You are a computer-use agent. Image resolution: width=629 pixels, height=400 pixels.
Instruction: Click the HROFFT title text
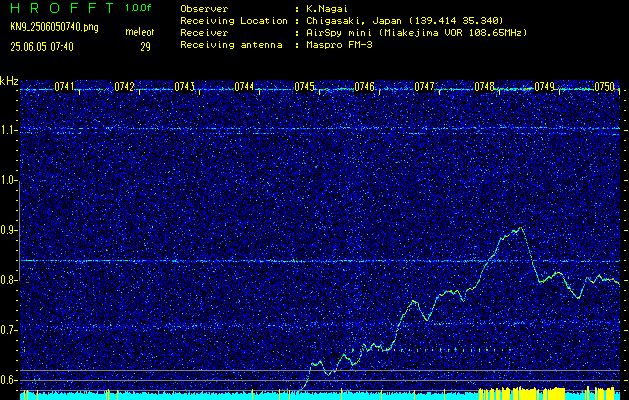[61, 8]
